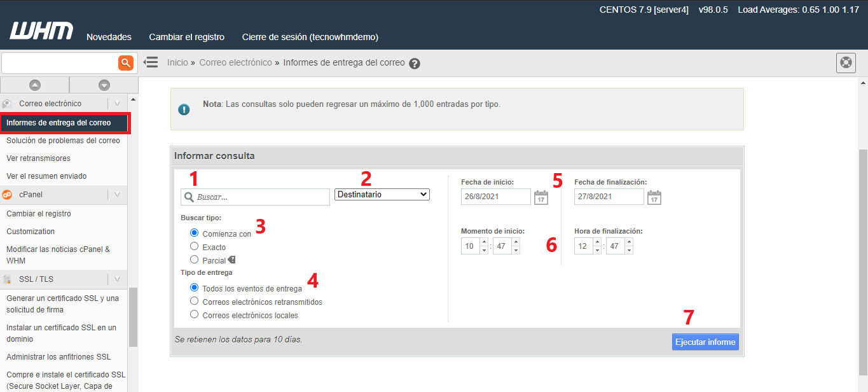This screenshot has width=868, height=392.
Task: Click the "Buscar..." query input field
Action: tap(261, 197)
